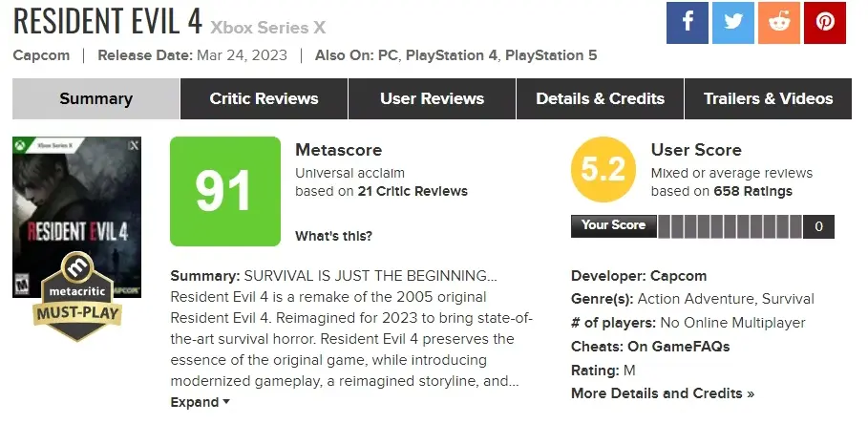This screenshot has width=868, height=424.
Task: Open the Trailers & Videos tab
Action: click(x=768, y=98)
